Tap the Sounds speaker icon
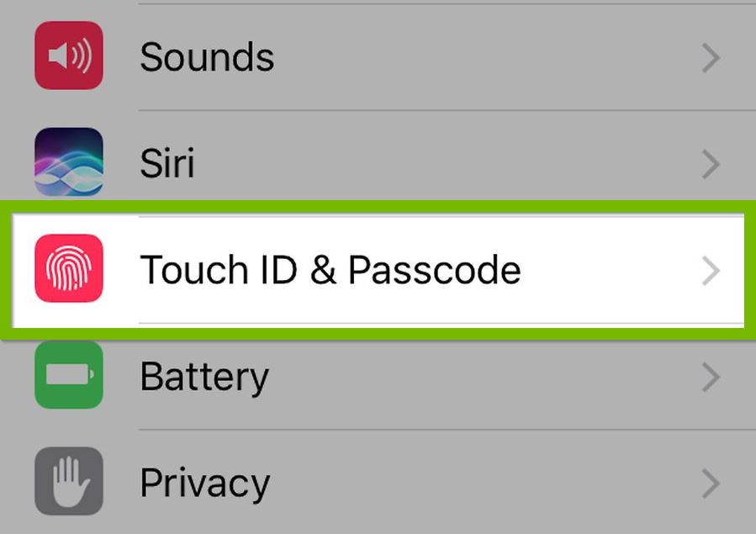 (67, 56)
